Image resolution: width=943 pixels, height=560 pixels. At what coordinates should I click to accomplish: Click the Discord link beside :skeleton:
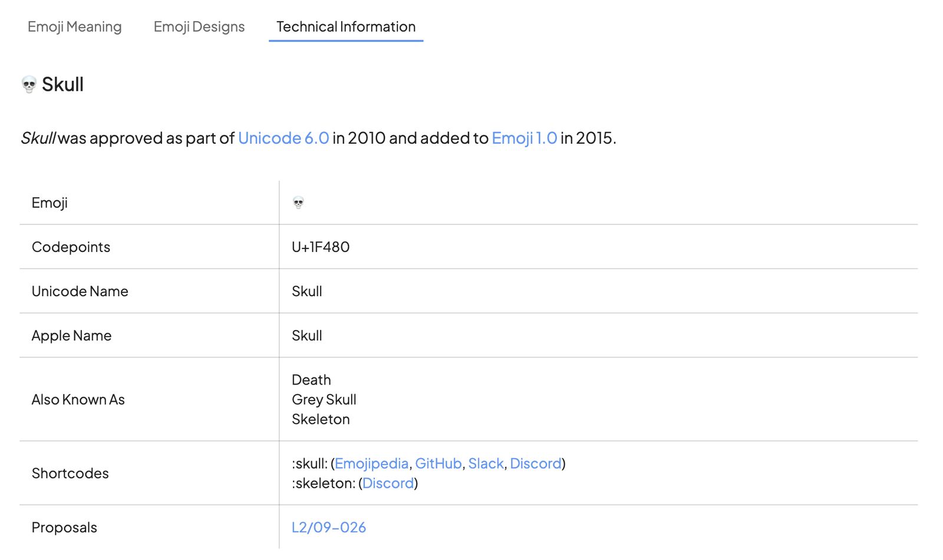388,483
